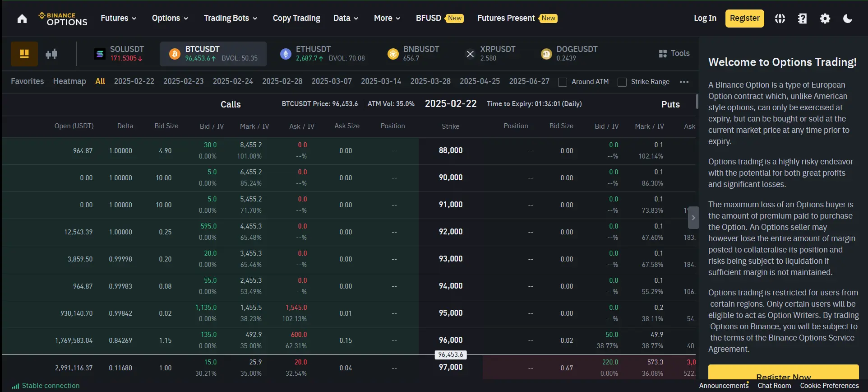Viewport: 868px width, 392px height.
Task: Select the 2025-02-22 expiry tab
Action: [x=134, y=81]
